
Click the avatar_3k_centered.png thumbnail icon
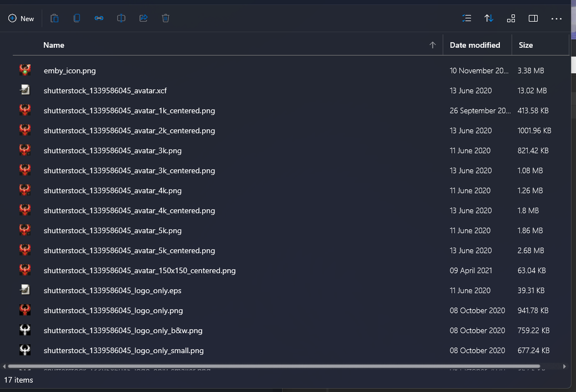coord(25,170)
